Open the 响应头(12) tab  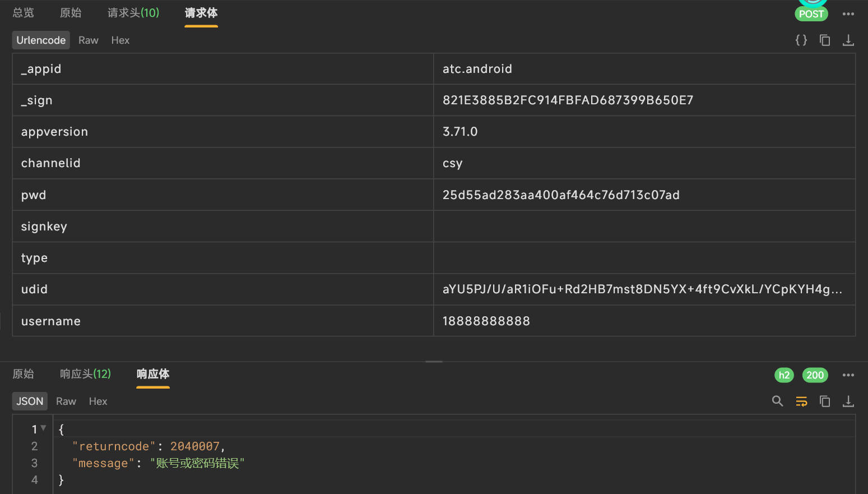tap(85, 374)
